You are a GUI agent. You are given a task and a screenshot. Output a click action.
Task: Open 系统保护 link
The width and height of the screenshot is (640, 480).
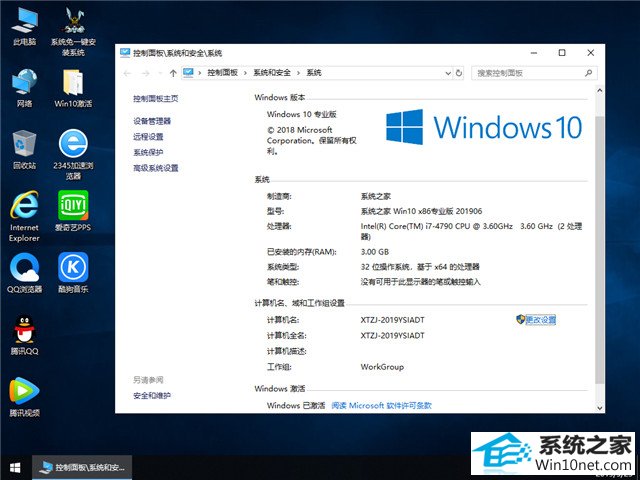click(x=148, y=152)
